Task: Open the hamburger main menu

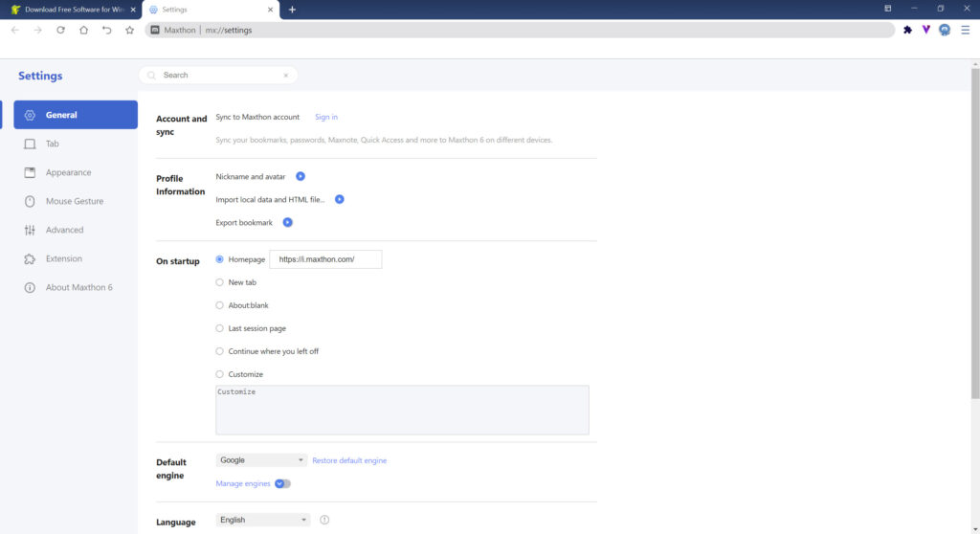Action: (x=965, y=30)
